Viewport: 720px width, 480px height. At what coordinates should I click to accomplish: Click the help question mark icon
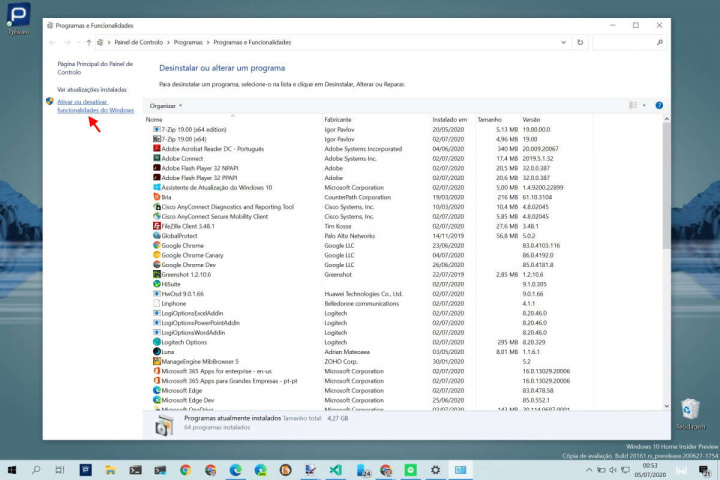659,105
